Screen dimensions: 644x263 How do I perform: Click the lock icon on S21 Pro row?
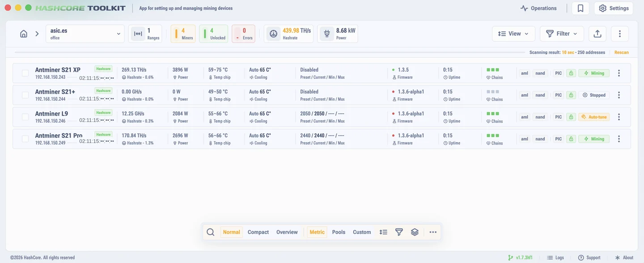click(571, 139)
